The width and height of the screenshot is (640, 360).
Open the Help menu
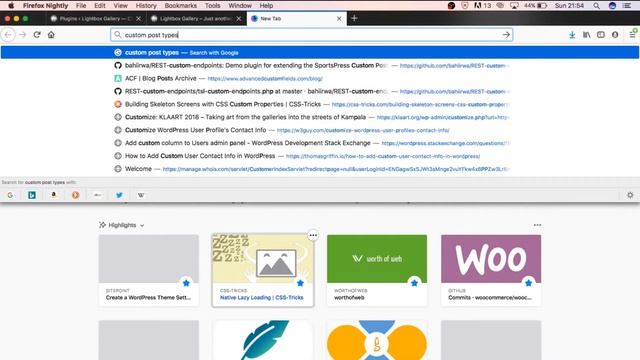tap(266, 6)
